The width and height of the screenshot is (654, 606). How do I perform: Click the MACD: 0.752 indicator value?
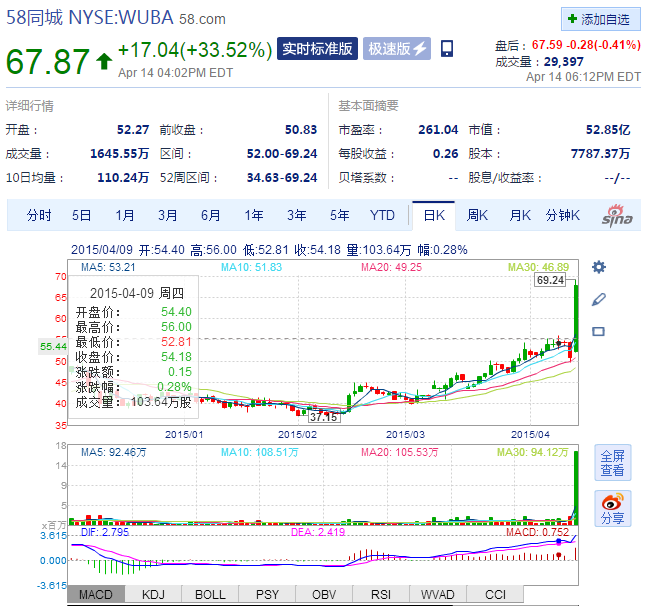(x=537, y=532)
